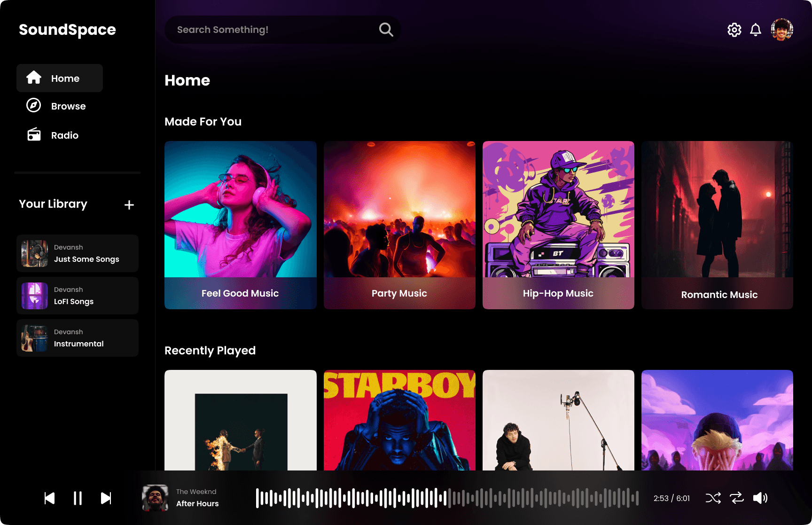This screenshot has height=525, width=812.
Task: Go to Home menu label
Action: coord(65,78)
